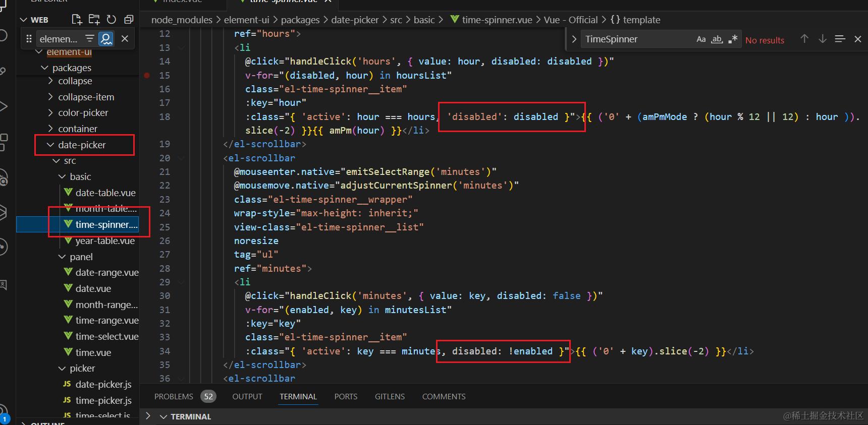This screenshot has width=868, height=425.
Task: Remove the breakpoint on line 15
Action: (x=147, y=75)
